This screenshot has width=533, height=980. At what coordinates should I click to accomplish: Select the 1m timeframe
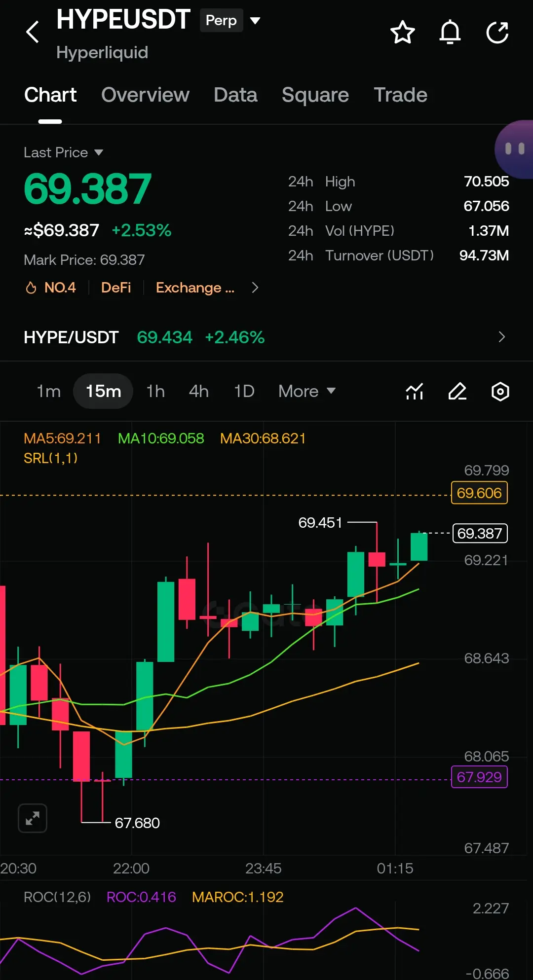click(49, 391)
